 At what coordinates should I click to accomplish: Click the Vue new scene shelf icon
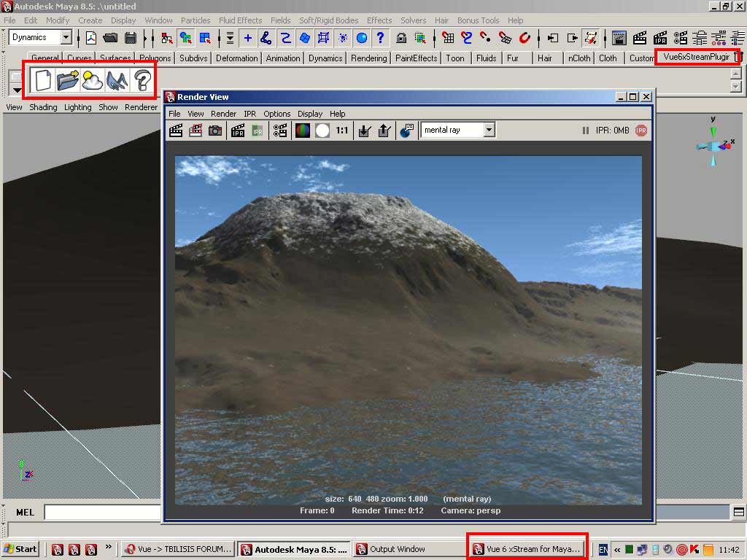[42, 80]
